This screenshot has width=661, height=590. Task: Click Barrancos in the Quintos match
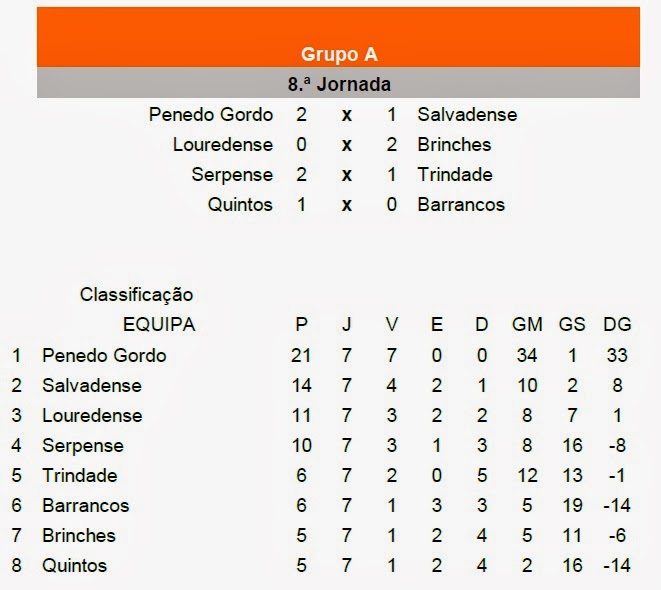(461, 205)
